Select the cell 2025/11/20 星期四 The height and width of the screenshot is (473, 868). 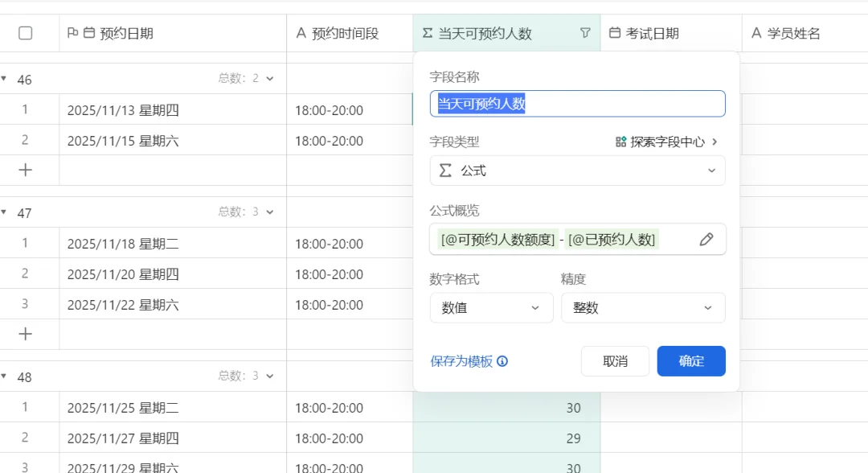tap(173, 274)
